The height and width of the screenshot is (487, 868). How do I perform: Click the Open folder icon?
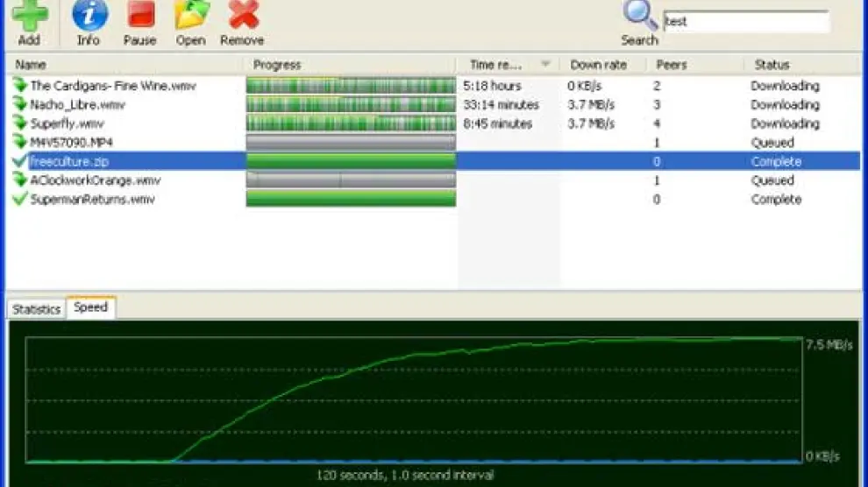pyautogui.click(x=190, y=16)
